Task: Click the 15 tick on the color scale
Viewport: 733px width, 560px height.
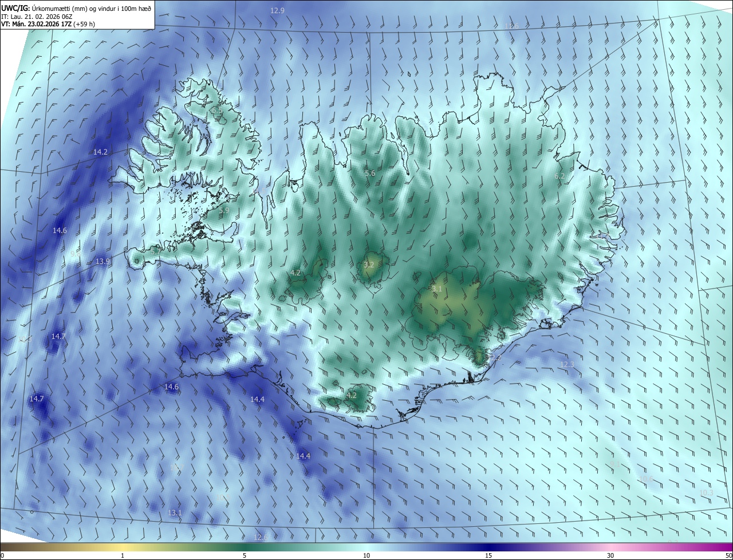Action: [x=488, y=555]
